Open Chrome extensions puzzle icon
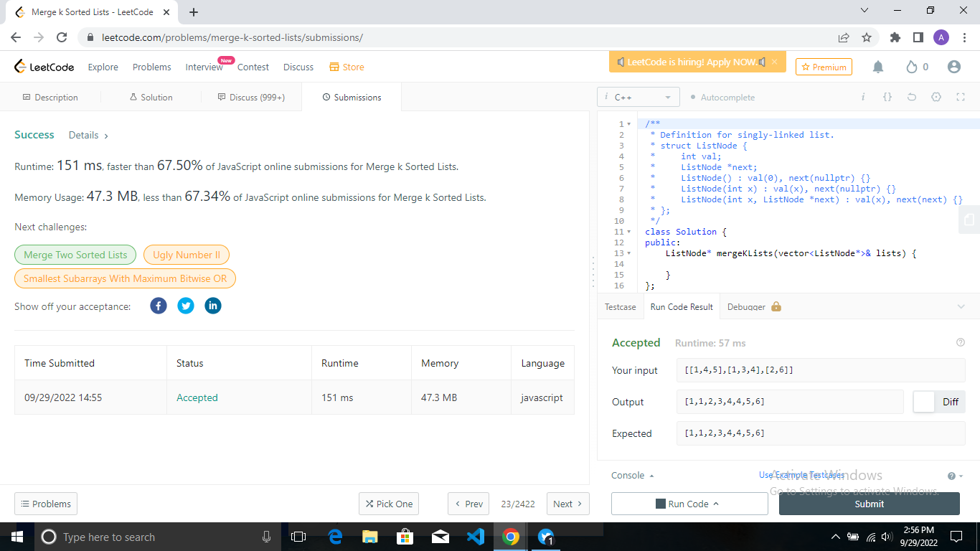This screenshot has width=980, height=551. 895,37
